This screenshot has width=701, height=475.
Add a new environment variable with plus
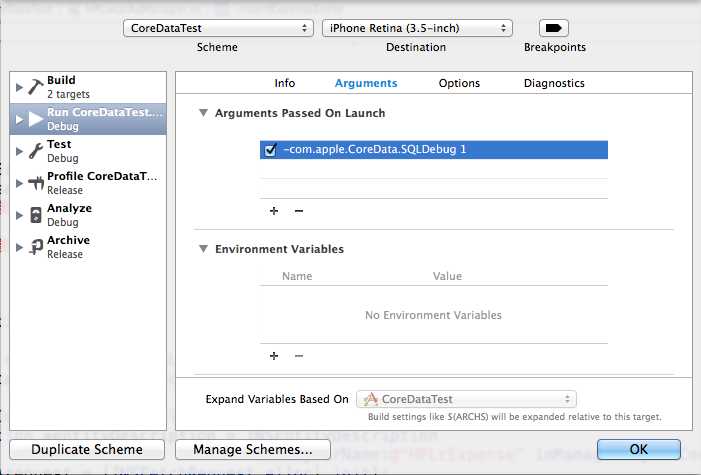pyautogui.click(x=274, y=356)
